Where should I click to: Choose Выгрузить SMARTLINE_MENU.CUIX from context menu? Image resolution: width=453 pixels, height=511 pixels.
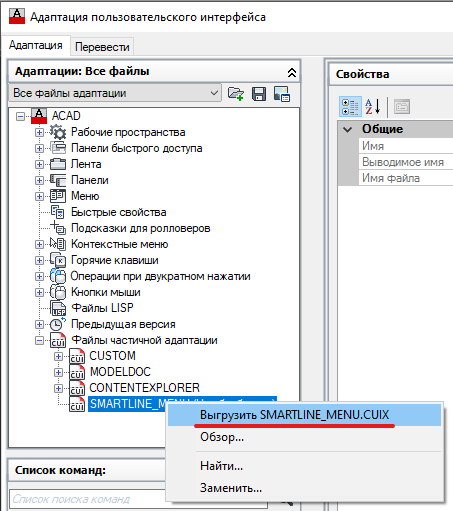click(x=304, y=415)
